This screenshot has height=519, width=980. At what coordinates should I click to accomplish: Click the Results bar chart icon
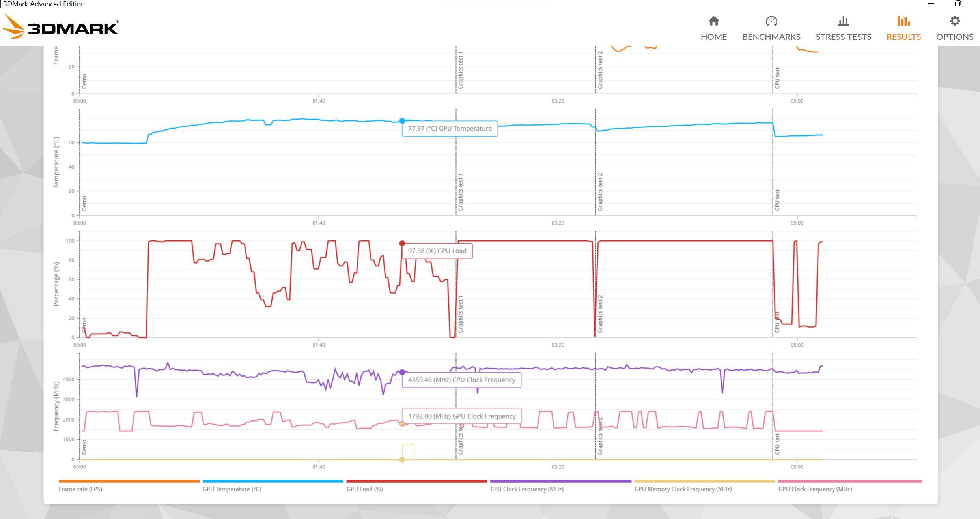point(903,21)
